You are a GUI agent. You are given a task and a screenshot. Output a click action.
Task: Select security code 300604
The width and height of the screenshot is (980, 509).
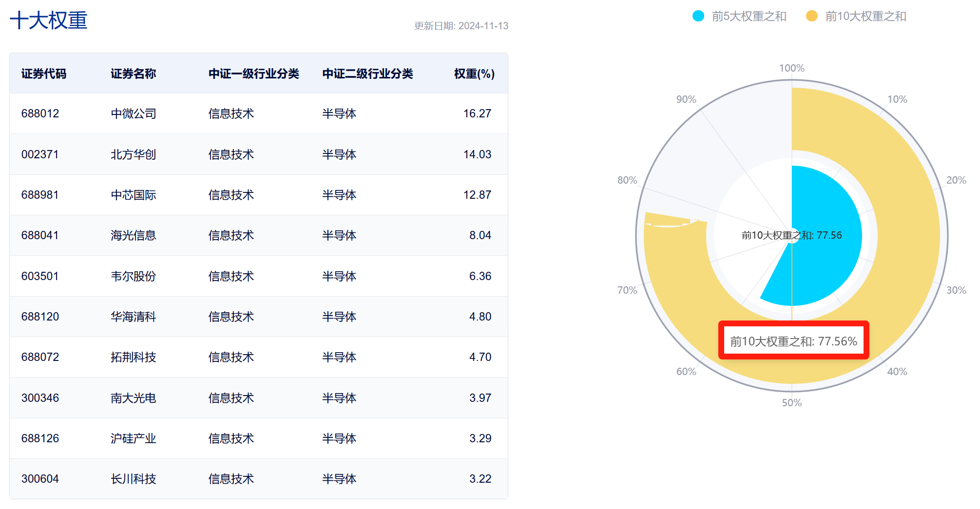click(40, 479)
